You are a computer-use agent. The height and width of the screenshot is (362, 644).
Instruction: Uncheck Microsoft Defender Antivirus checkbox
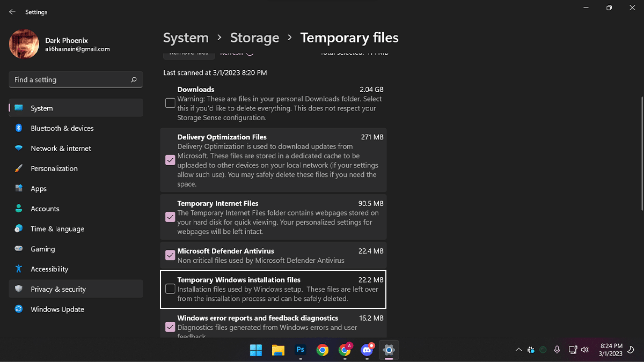pyautogui.click(x=170, y=255)
